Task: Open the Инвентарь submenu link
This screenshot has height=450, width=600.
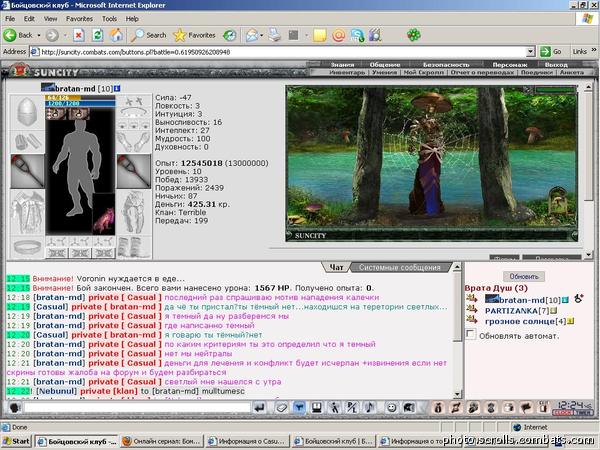Action: click(347, 72)
